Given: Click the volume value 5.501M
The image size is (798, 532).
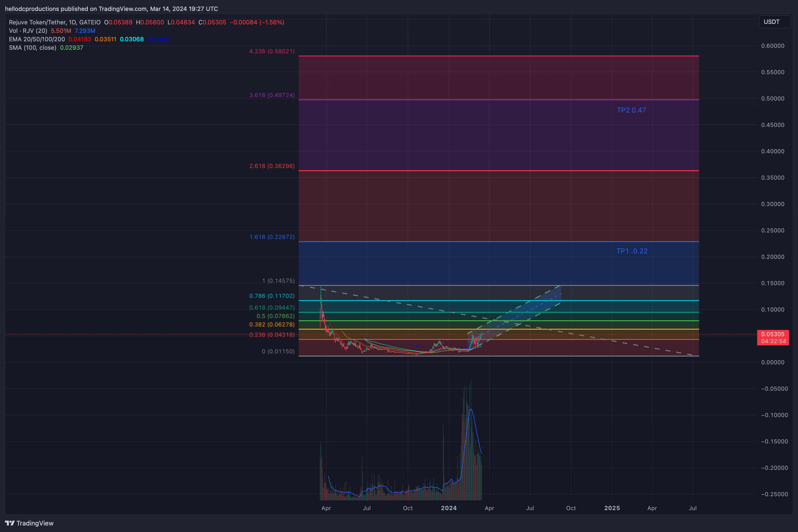Looking at the screenshot, I should (x=61, y=31).
